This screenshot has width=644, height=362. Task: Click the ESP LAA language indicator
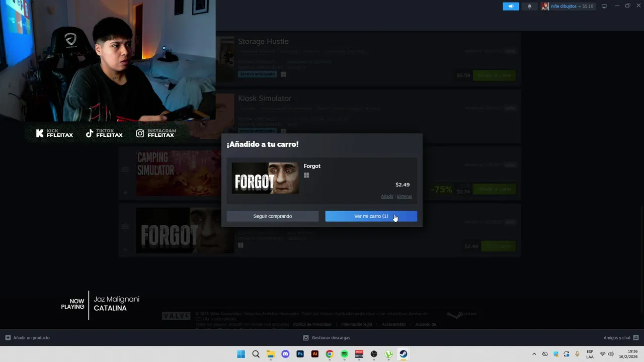click(x=590, y=354)
